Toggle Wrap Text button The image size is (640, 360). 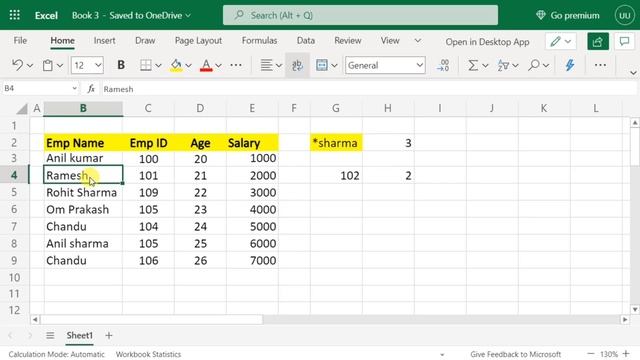tap(297, 65)
